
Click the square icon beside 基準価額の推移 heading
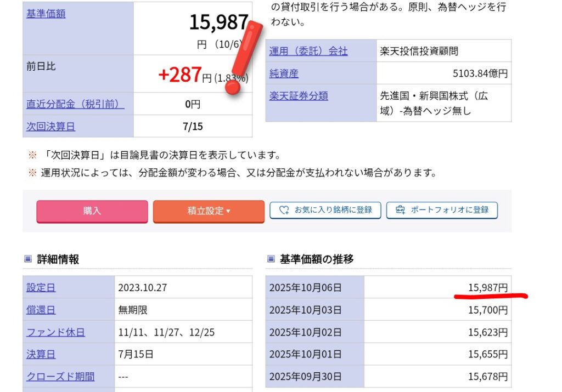(271, 259)
